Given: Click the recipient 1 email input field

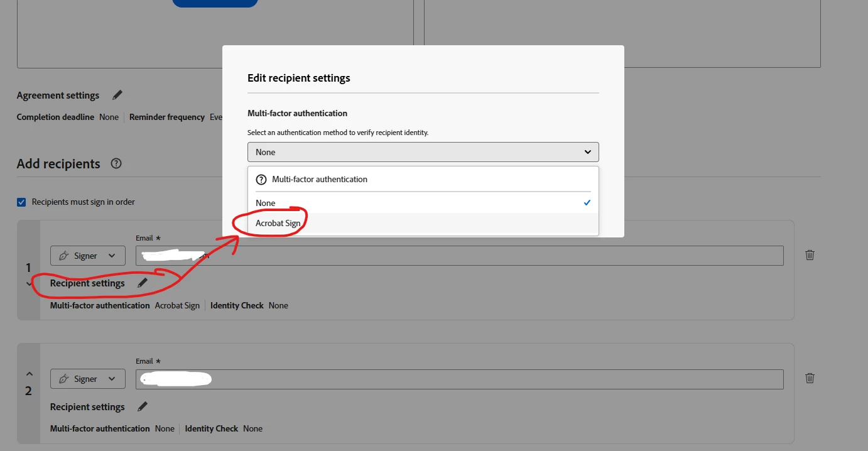Looking at the screenshot, I should [x=460, y=256].
